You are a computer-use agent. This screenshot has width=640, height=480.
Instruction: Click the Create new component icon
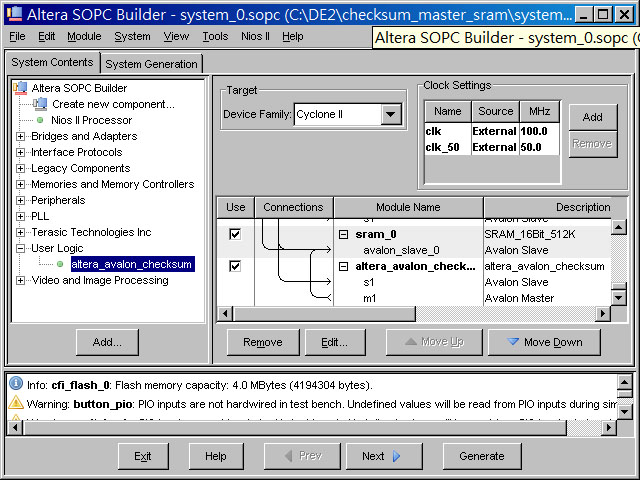(40, 104)
